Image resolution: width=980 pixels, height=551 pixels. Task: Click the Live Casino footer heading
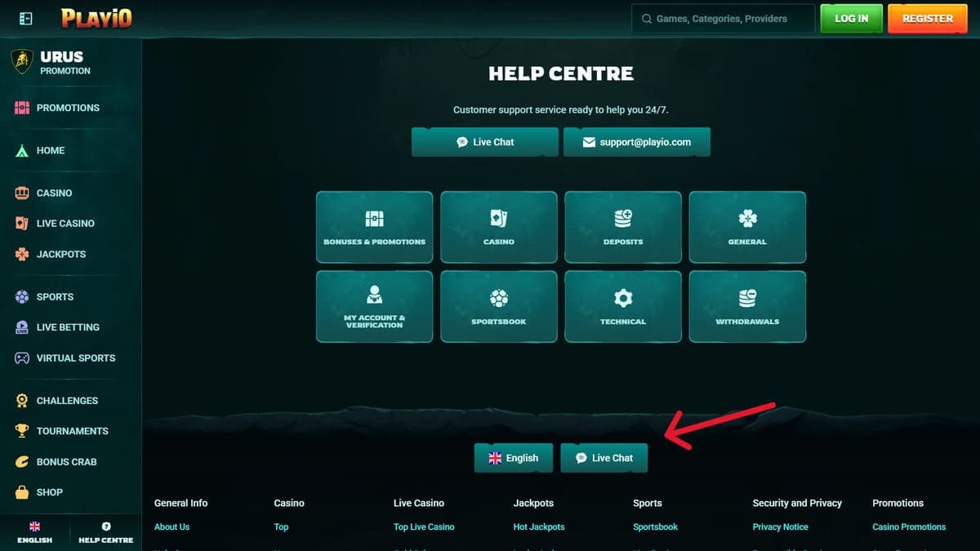point(419,503)
